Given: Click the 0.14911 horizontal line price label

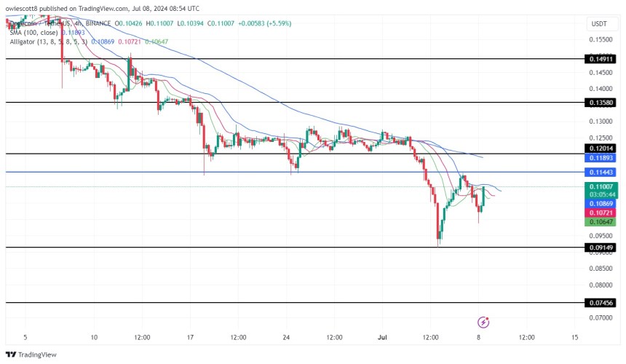Looking at the screenshot, I should click(600, 59).
